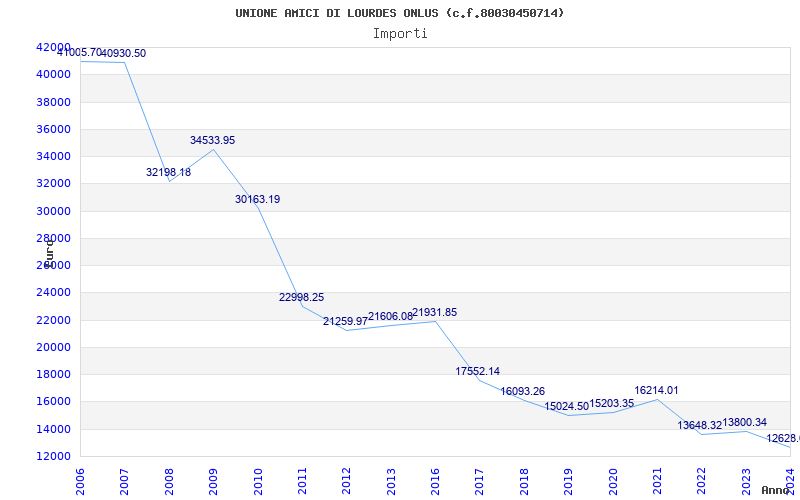Click the y-axis value 16000

click(x=53, y=402)
